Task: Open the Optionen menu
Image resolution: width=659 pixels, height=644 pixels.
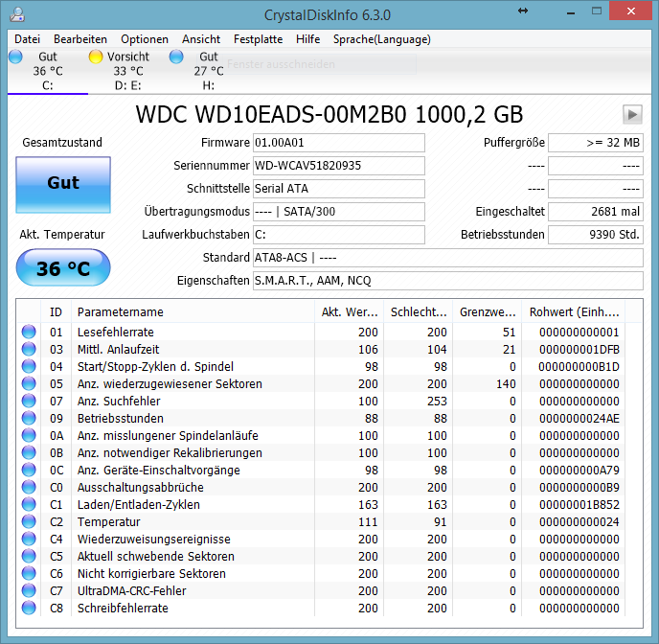Action: pos(145,39)
